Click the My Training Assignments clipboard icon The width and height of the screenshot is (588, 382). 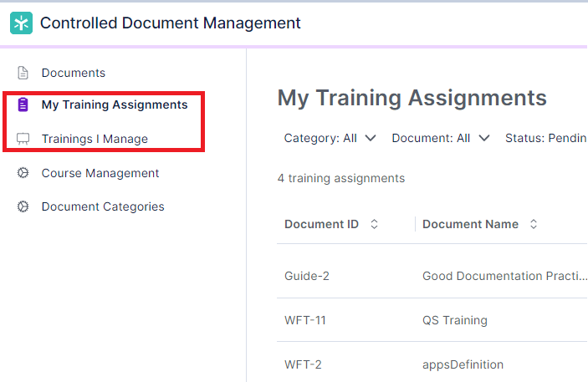click(23, 104)
